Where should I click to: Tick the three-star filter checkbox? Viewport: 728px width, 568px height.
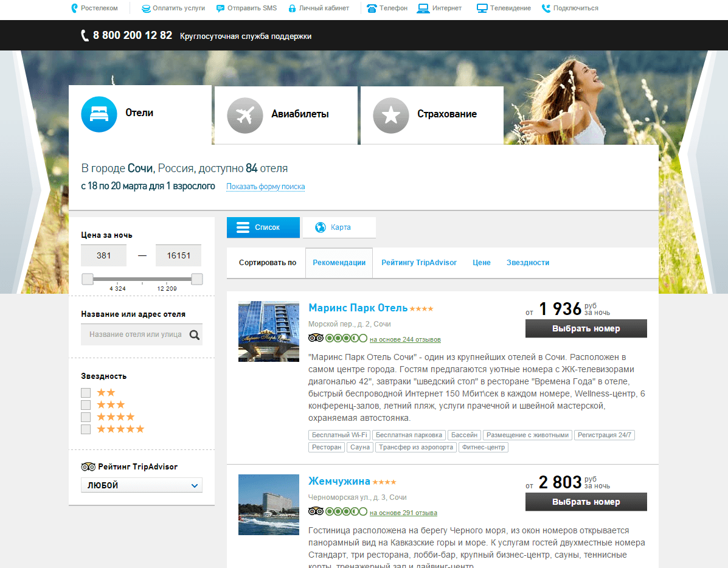(x=85, y=405)
